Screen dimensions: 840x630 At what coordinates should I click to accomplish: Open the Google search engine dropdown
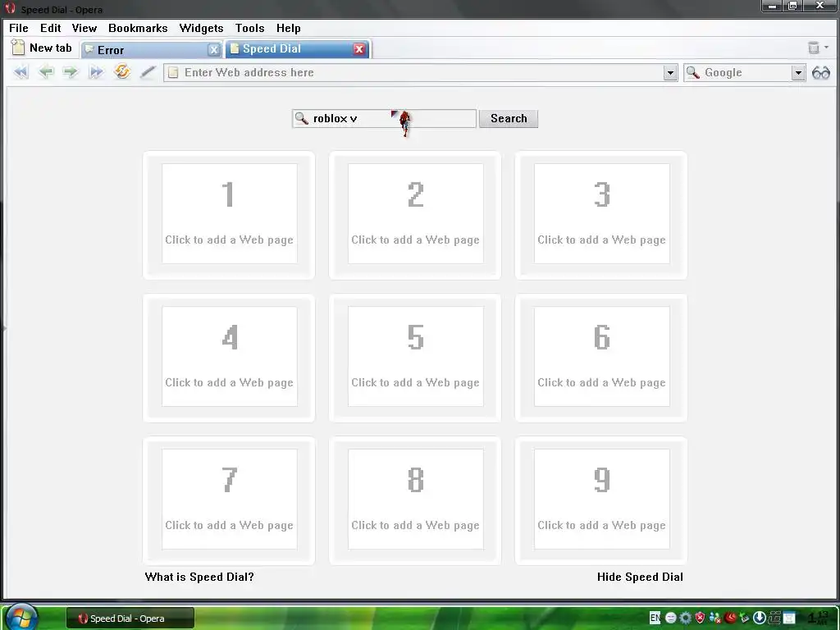pos(798,72)
